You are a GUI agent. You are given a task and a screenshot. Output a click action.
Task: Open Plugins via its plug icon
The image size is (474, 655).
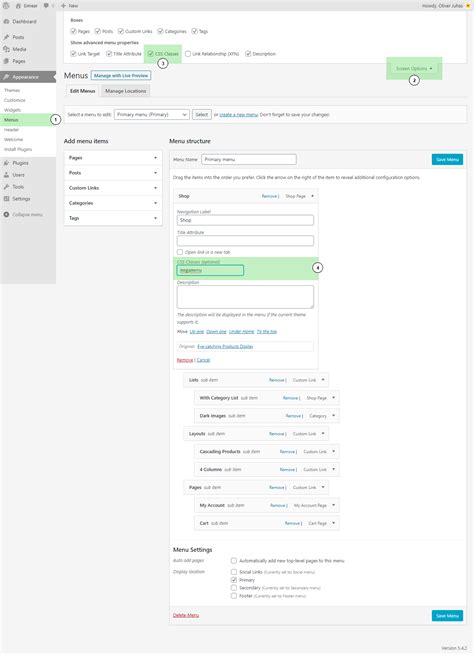click(x=6, y=163)
